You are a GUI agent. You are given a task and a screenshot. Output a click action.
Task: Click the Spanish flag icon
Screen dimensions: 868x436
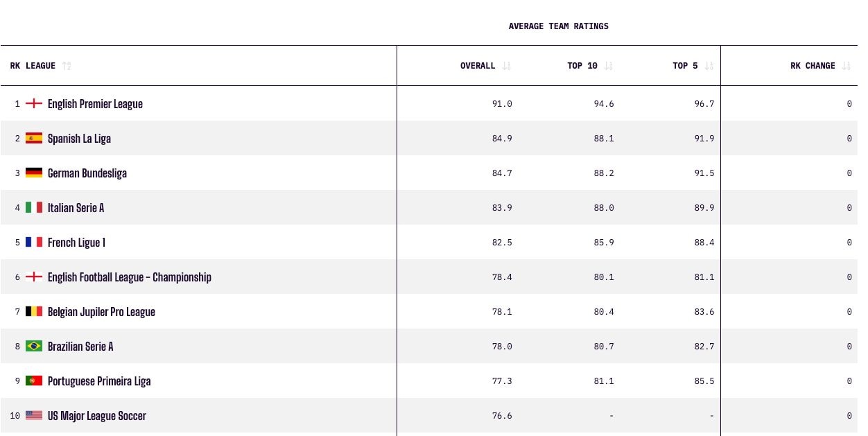(x=34, y=138)
